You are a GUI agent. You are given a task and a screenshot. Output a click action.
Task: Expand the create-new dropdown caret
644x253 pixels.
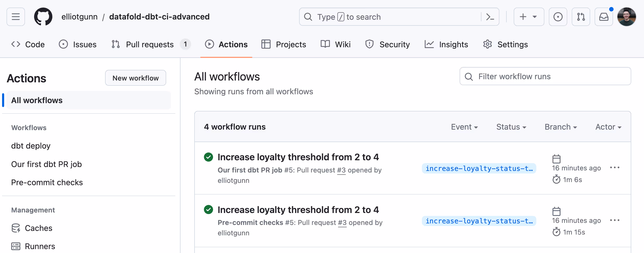coord(535,17)
